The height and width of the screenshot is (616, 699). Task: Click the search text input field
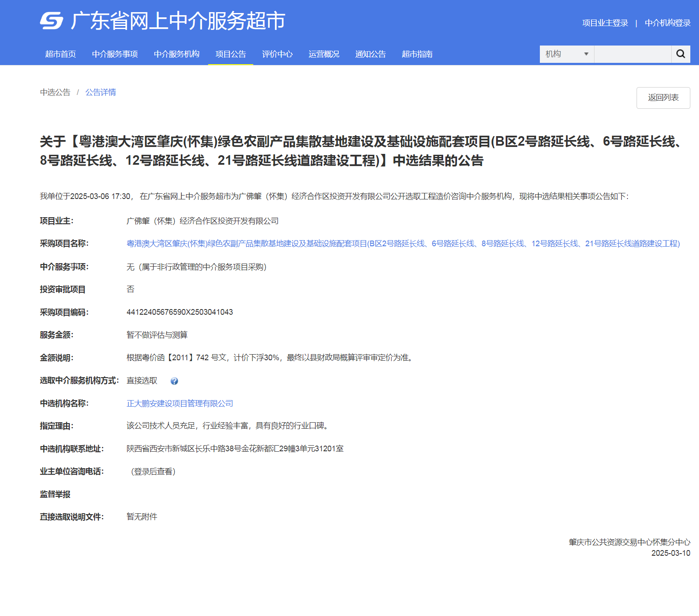(x=632, y=54)
